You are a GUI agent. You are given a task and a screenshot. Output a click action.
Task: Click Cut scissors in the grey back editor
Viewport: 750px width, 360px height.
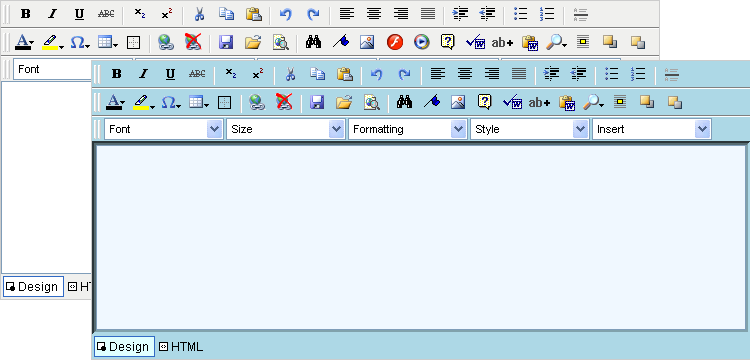pyautogui.click(x=199, y=14)
